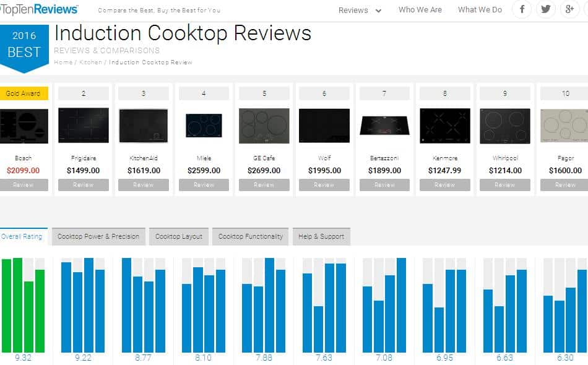Click Review button under Kenmore

[445, 185]
